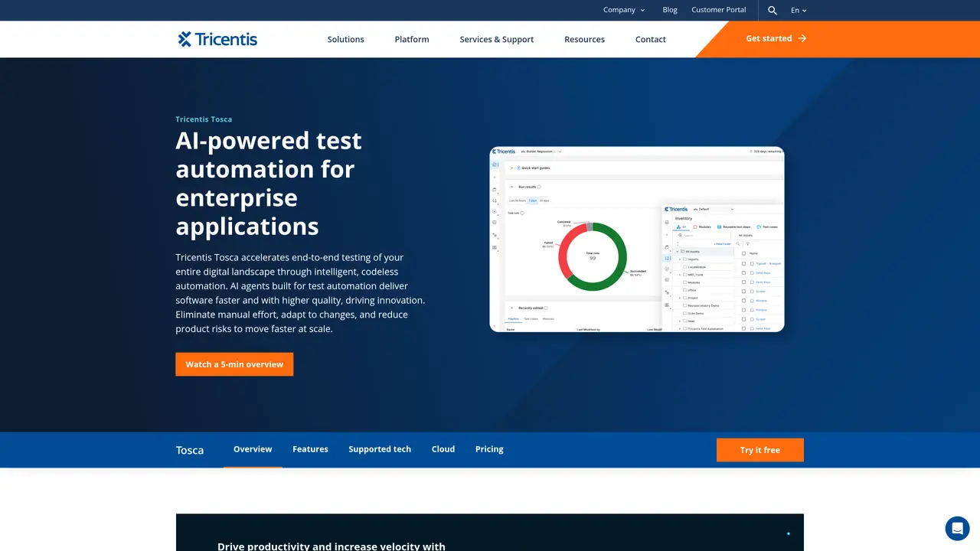Open the Services & Support menu
The width and height of the screenshot is (980, 551).
(x=497, y=39)
